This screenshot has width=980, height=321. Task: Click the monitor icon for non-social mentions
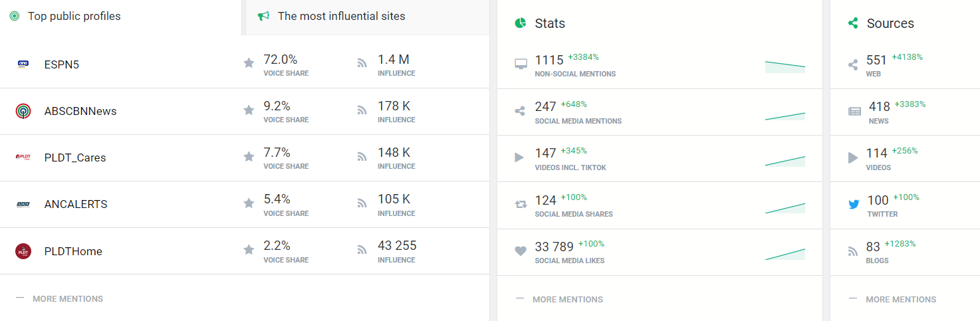521,64
